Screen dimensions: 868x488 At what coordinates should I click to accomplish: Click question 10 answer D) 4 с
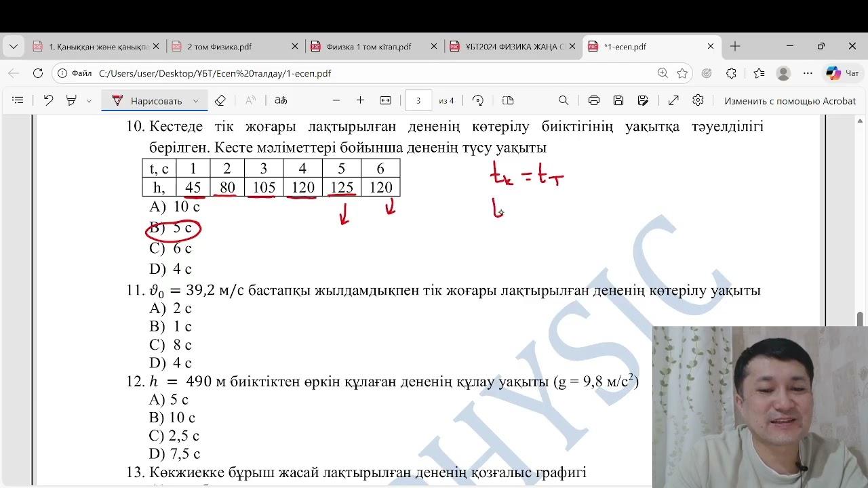point(170,269)
